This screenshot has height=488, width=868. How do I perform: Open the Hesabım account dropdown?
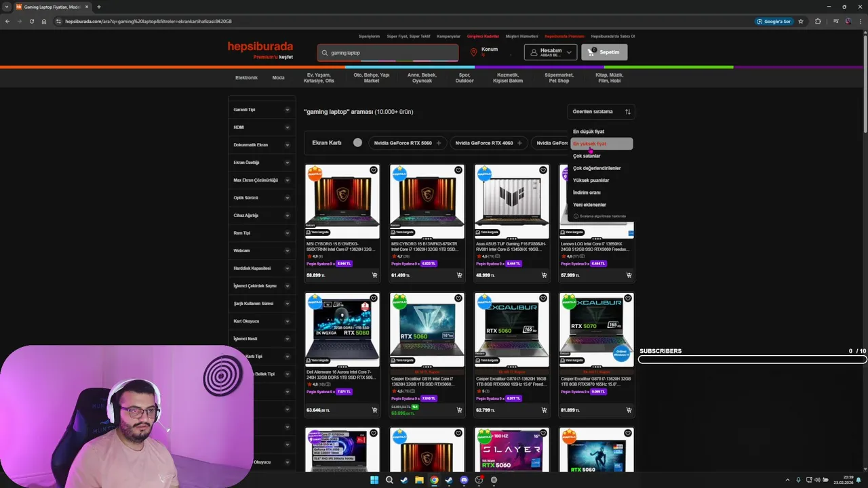551,52
